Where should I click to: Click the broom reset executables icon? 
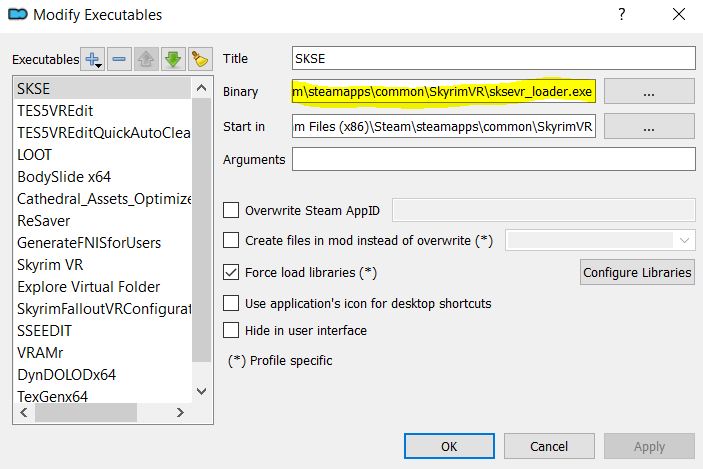pos(200,59)
